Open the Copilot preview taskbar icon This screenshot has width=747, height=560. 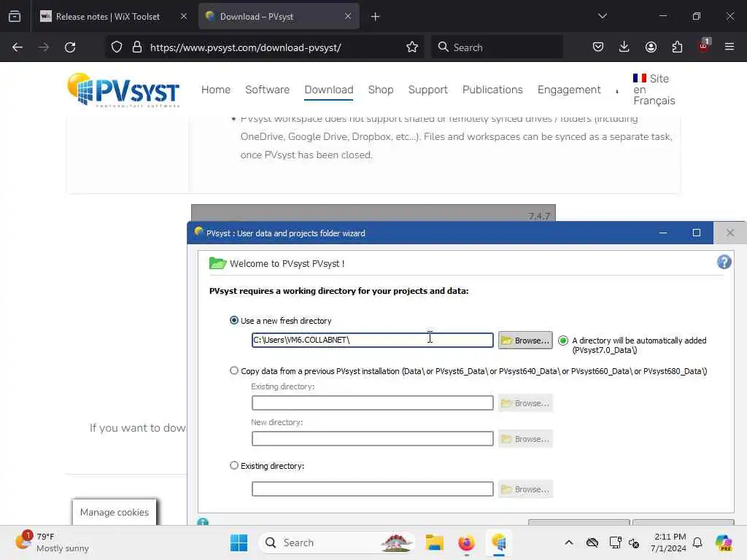[724, 542]
